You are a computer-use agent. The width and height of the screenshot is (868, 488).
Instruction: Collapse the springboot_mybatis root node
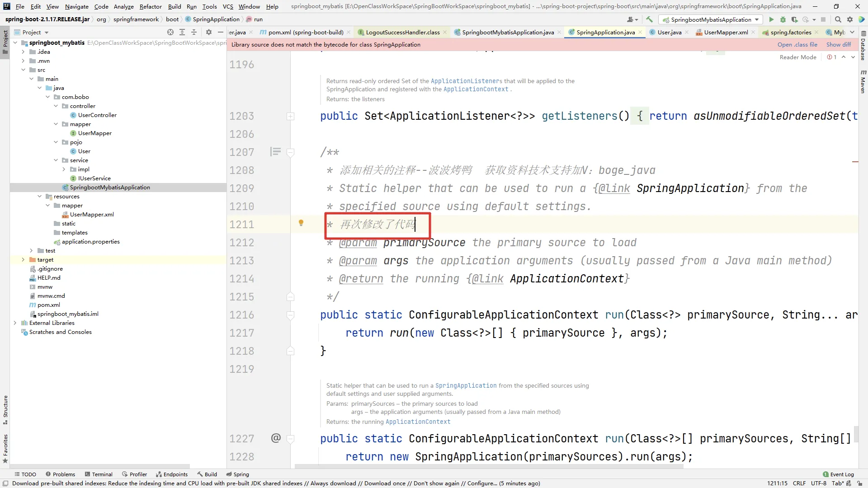(15, 42)
